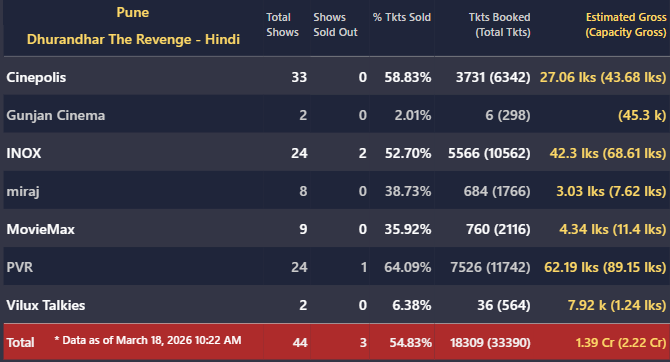670x362 pixels.
Task: Click MovieMax tickets booked 760 (2116)
Action: coord(498,230)
